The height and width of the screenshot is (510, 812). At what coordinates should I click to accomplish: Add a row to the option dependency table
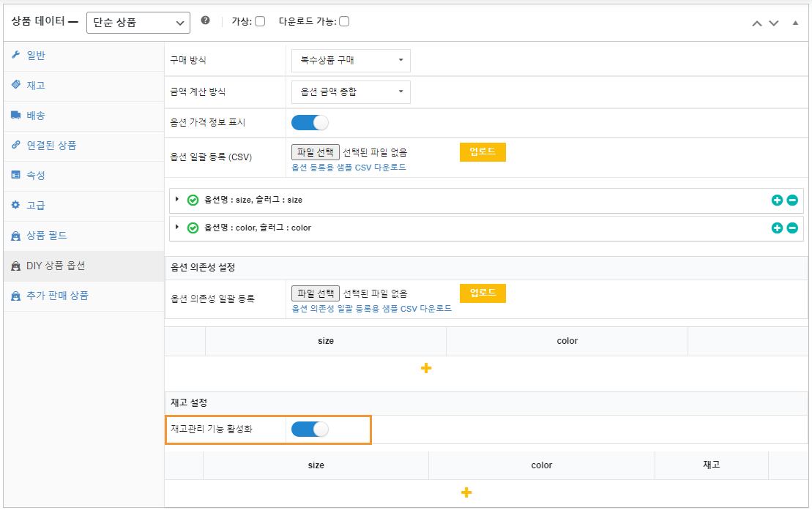point(426,368)
